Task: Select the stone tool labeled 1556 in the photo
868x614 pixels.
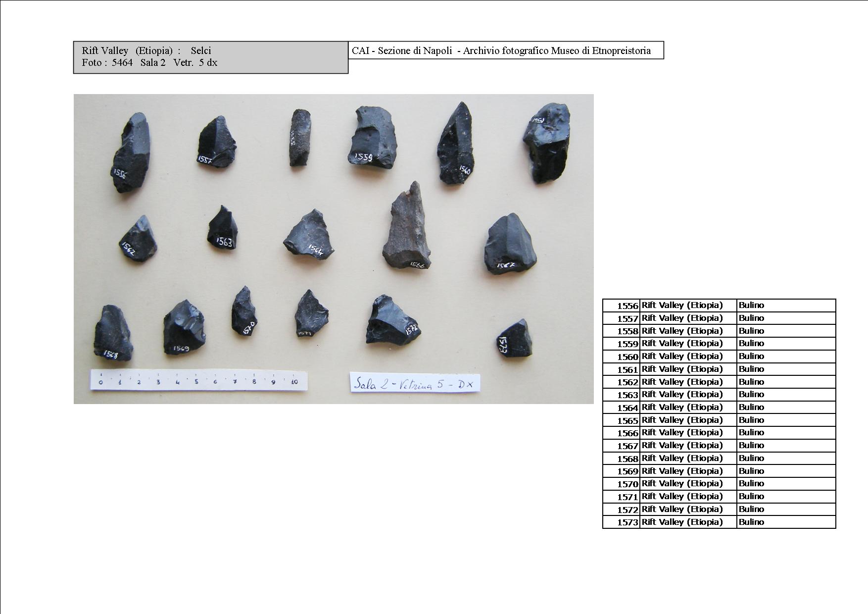Action: (131, 153)
